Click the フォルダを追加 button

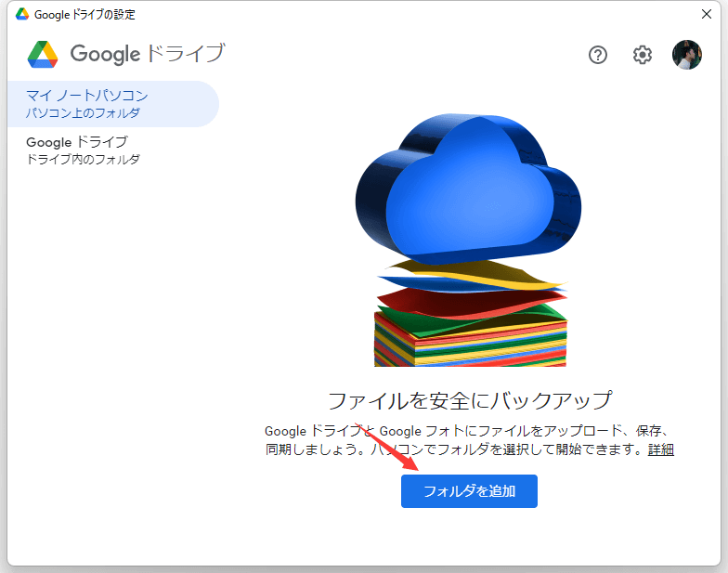(x=469, y=490)
